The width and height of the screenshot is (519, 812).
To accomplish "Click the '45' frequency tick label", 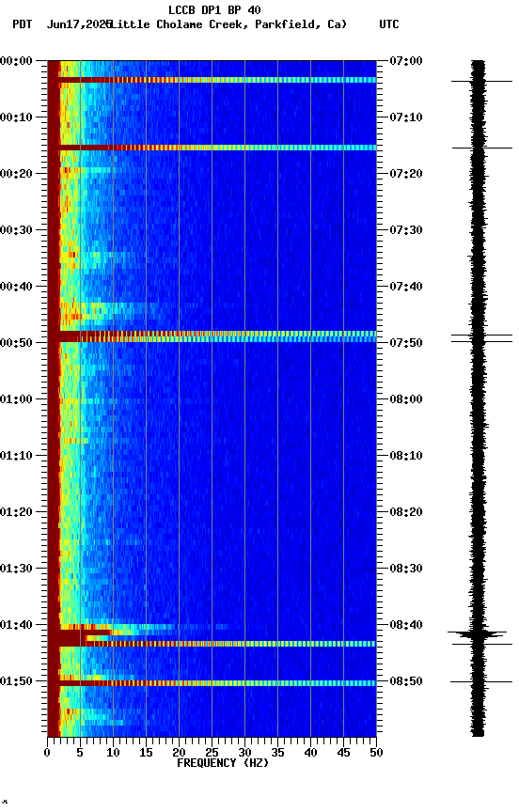I will (343, 753).
